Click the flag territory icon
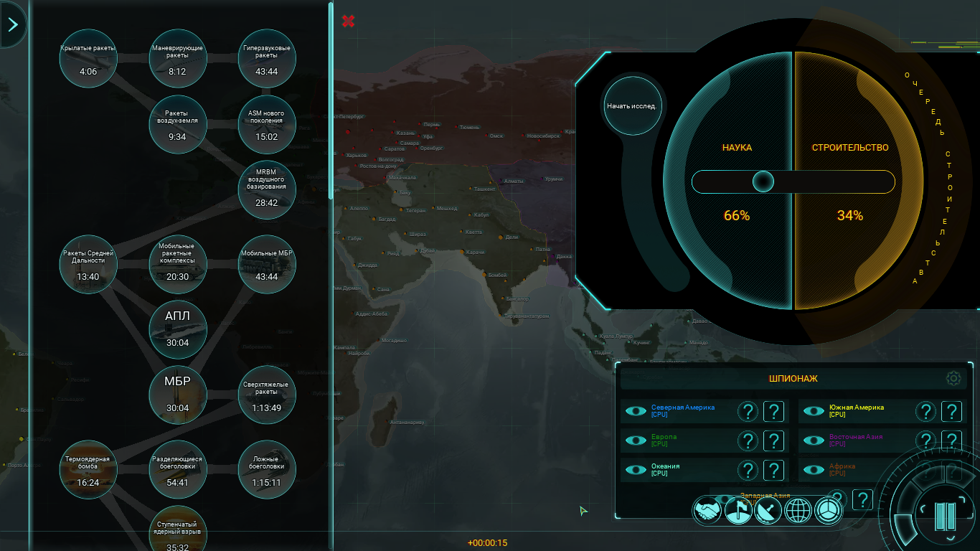The image size is (980, 551). click(x=738, y=511)
